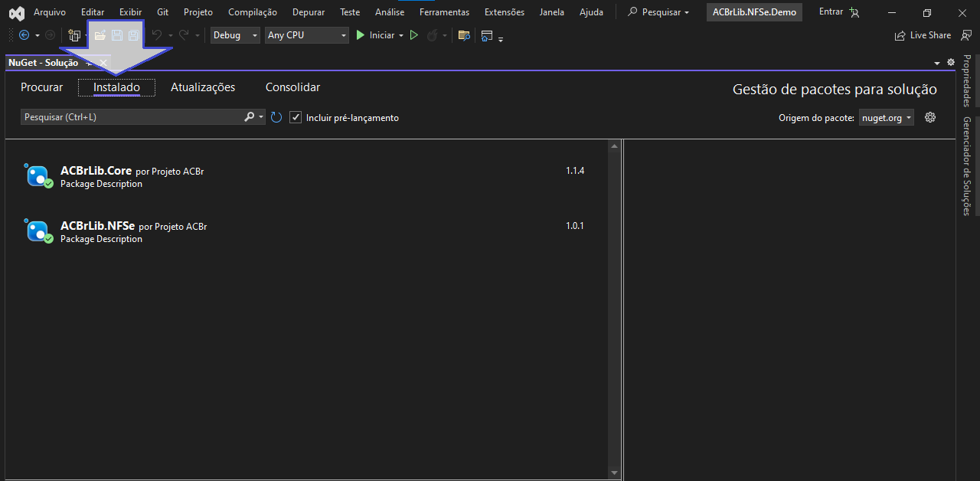The image size is (980, 481).
Task: Open the Projeto menu
Action: coord(198,12)
